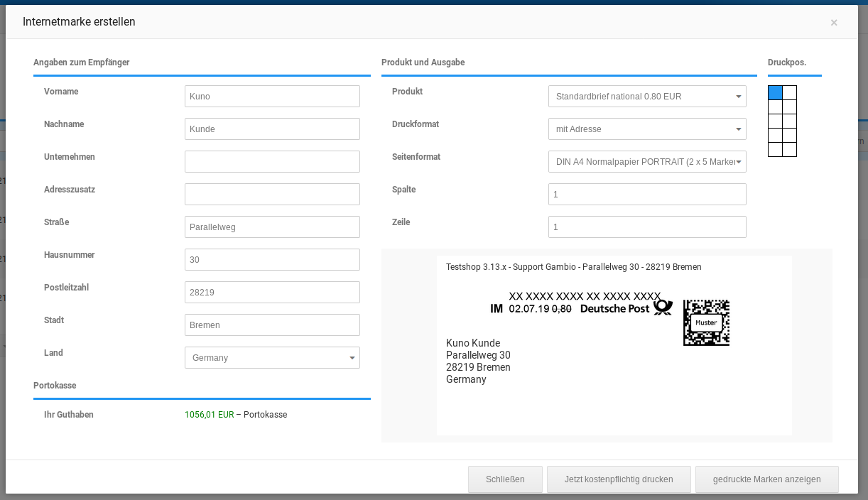Image resolution: width=868 pixels, height=500 pixels.
Task: Open the Produkt dropdown
Action: click(647, 97)
